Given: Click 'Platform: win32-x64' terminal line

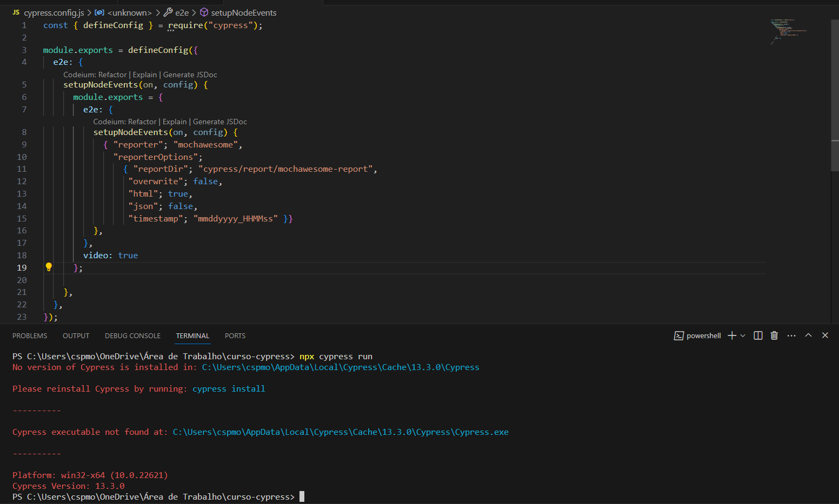Looking at the screenshot, I should [x=90, y=475].
